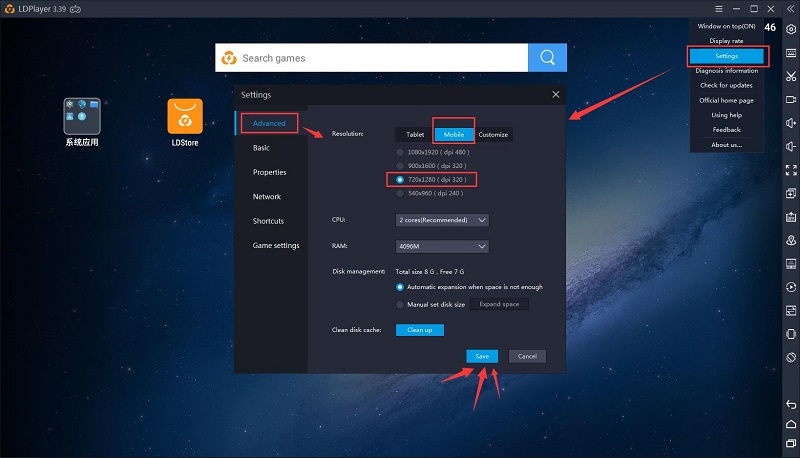The image size is (800, 458).
Task: Open the Properties settings section
Action: click(x=269, y=172)
